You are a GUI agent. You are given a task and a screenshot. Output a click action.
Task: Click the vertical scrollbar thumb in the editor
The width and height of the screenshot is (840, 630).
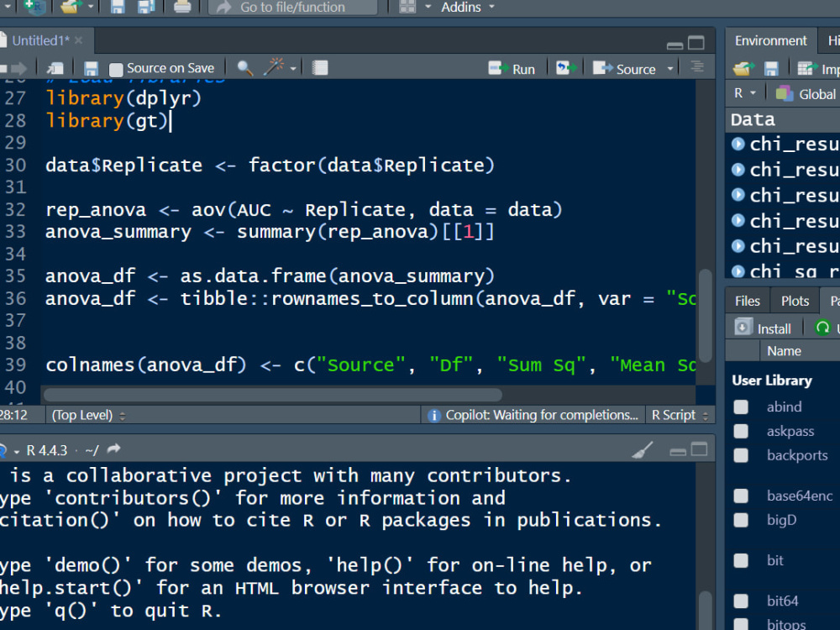(706, 316)
